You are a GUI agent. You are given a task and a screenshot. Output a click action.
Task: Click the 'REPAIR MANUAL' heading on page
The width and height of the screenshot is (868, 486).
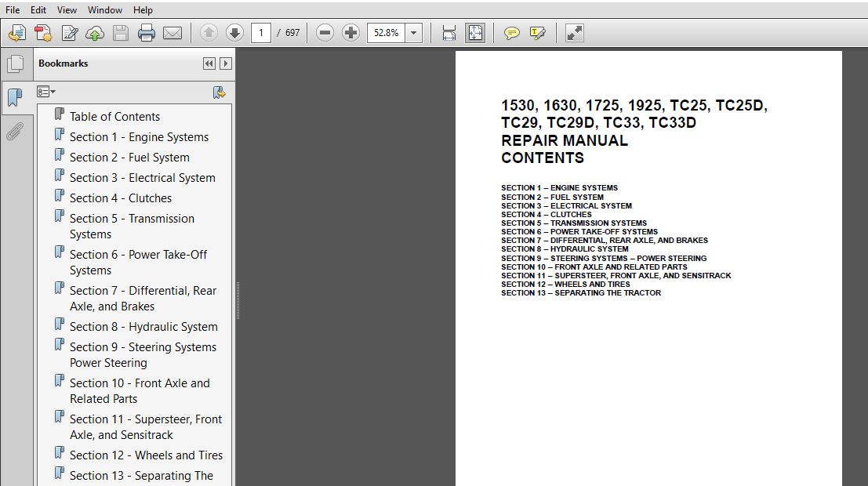click(x=564, y=140)
